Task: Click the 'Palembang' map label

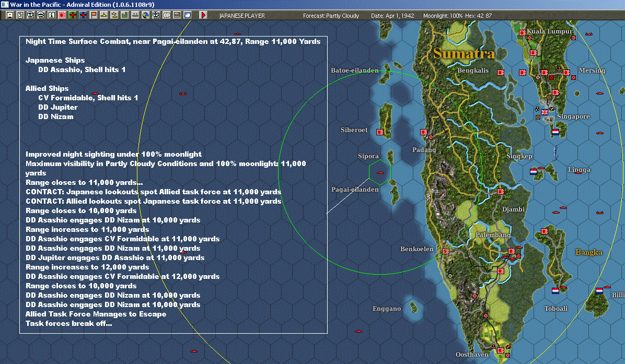Action: pos(493,235)
